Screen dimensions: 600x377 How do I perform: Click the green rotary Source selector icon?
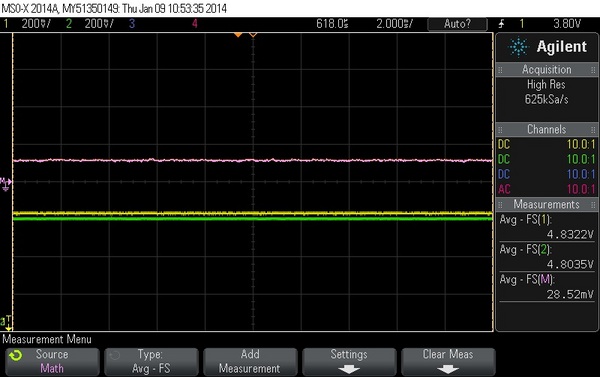[16, 356]
